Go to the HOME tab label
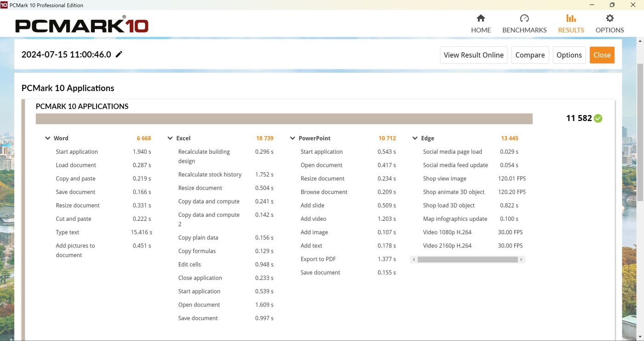This screenshot has width=644, height=341. (481, 30)
